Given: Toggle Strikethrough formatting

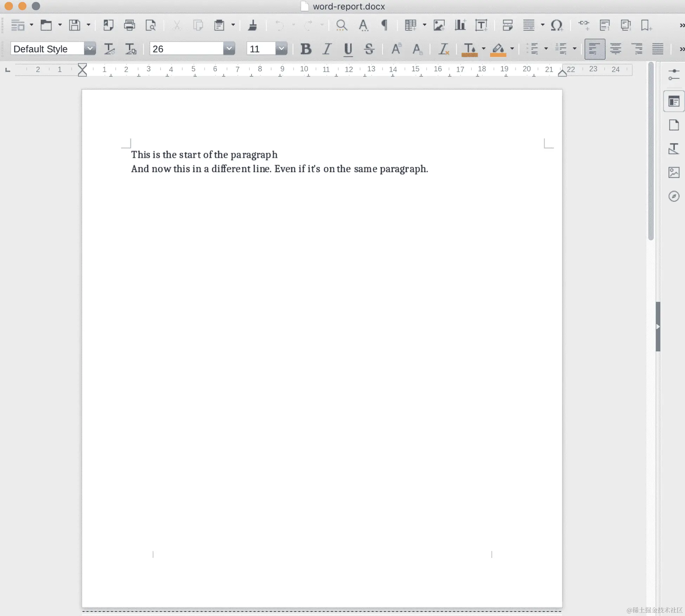Looking at the screenshot, I should pos(369,49).
